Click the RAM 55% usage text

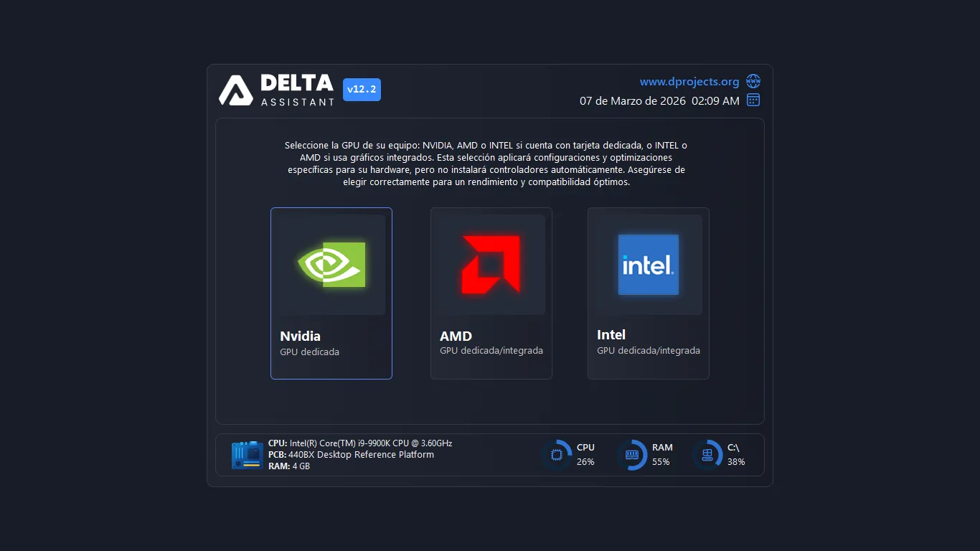coord(662,455)
